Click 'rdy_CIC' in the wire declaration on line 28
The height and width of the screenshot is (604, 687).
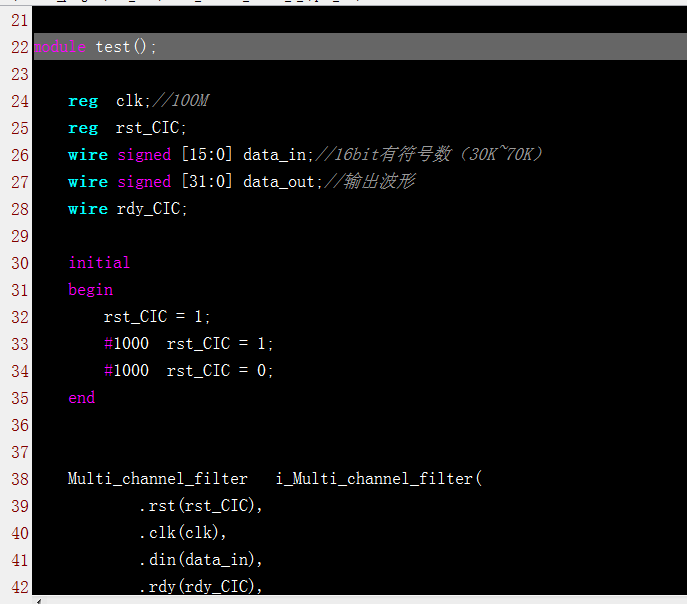(x=153, y=209)
